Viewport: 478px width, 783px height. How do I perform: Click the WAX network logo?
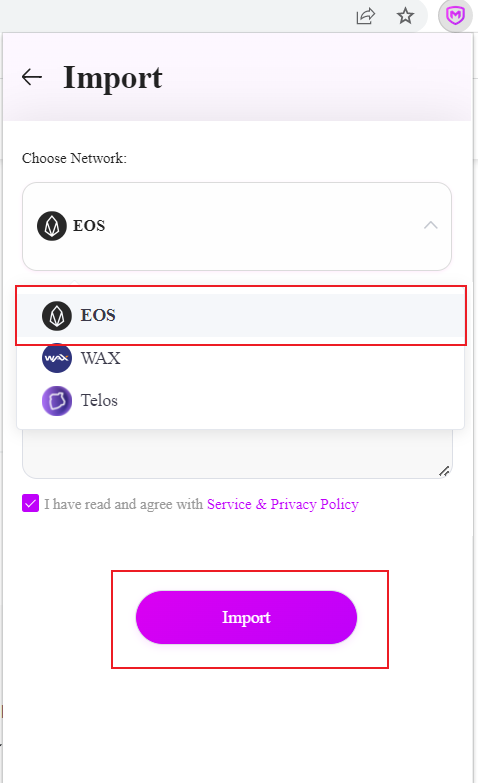click(57, 358)
